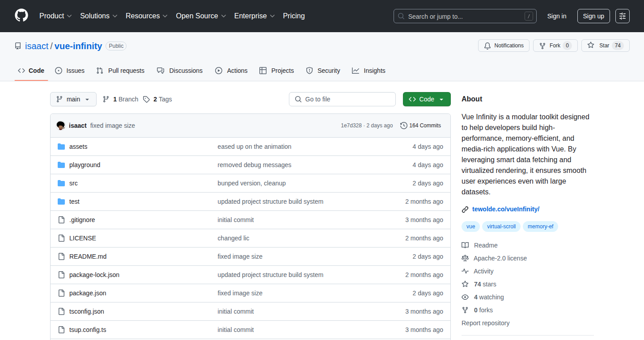
Task: Click isaact's avatar in the commit bar
Action: (61, 126)
